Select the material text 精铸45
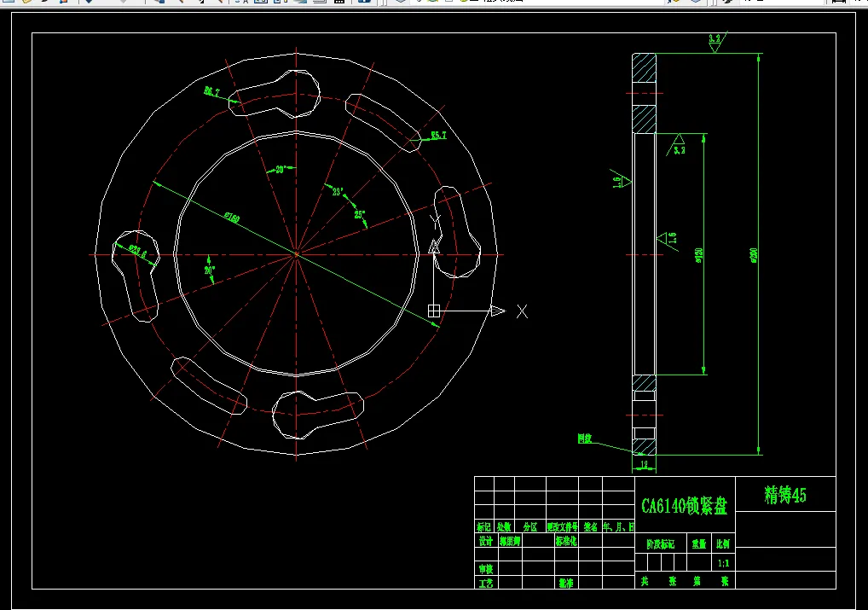Screen dimensions: 868x610 click(785, 495)
